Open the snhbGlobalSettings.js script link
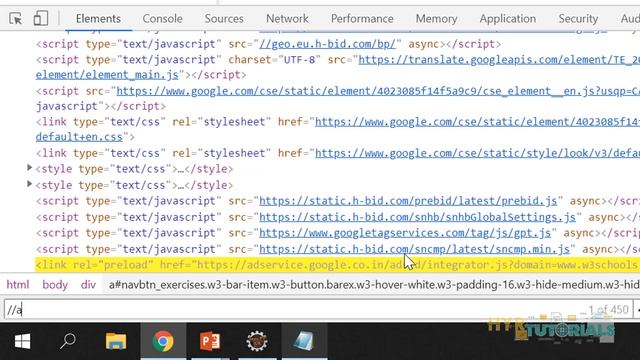 pyautogui.click(x=418, y=217)
